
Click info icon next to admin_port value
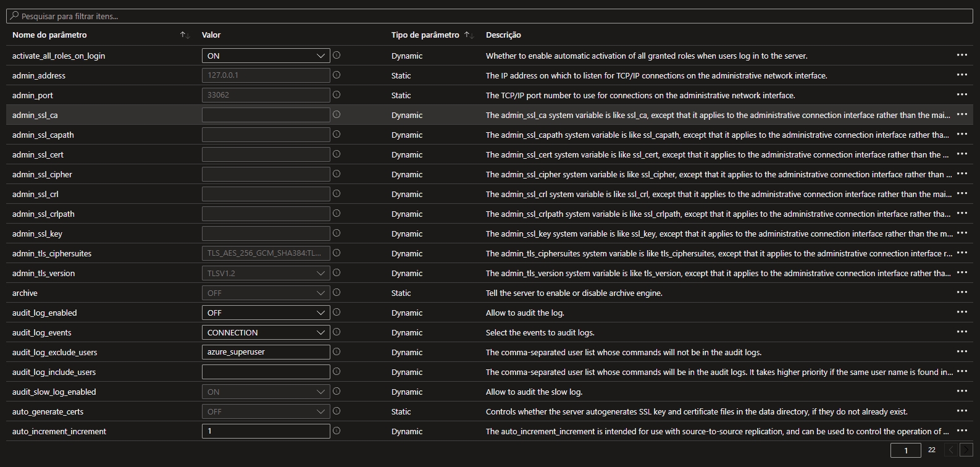pos(337,95)
